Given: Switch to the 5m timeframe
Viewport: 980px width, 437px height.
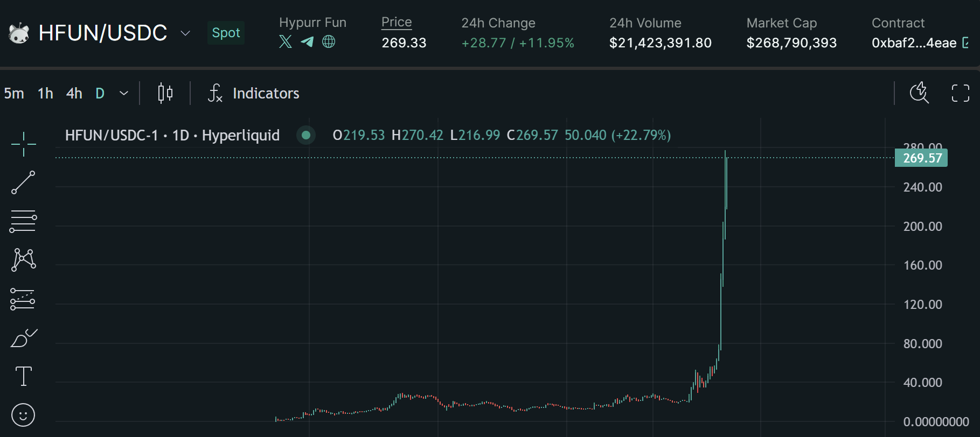Looking at the screenshot, I should [x=14, y=93].
